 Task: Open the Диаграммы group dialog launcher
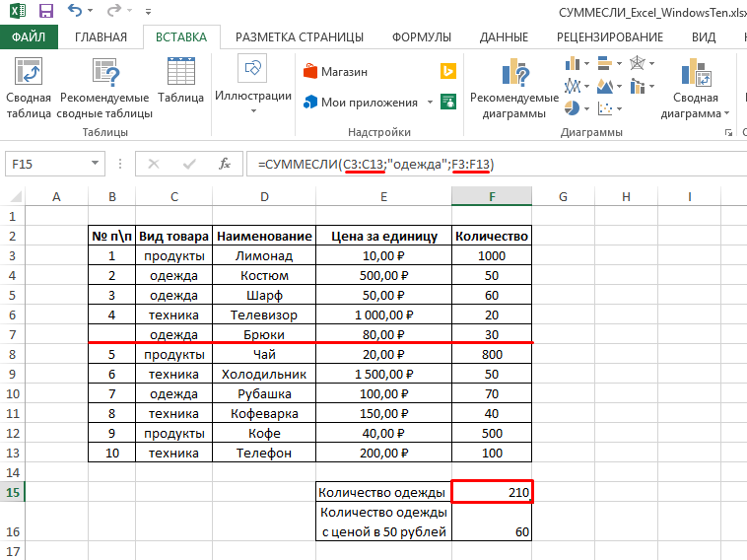728,132
